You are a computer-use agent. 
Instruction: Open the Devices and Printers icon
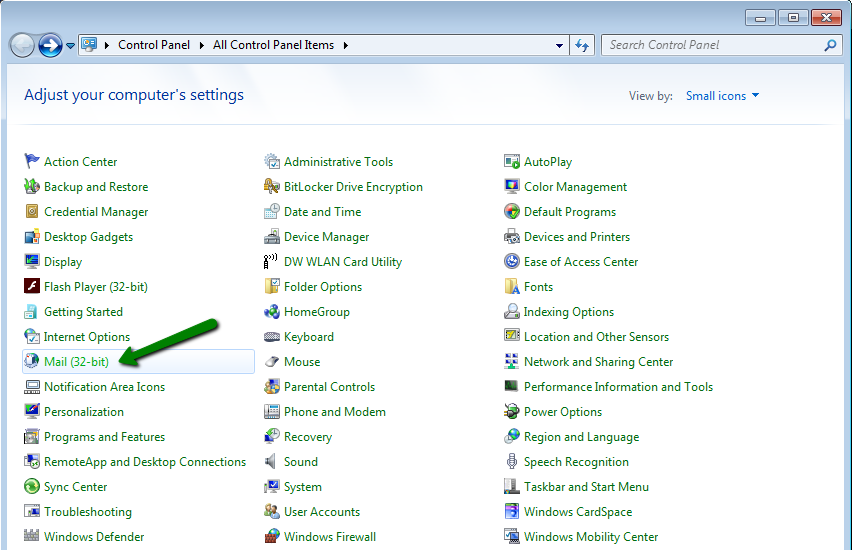coord(512,236)
